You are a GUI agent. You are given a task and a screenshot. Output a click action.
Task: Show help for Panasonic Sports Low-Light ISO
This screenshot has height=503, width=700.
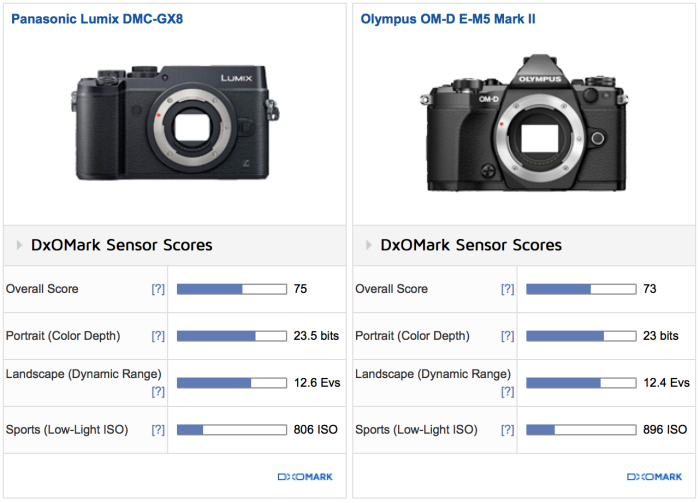pos(158,430)
